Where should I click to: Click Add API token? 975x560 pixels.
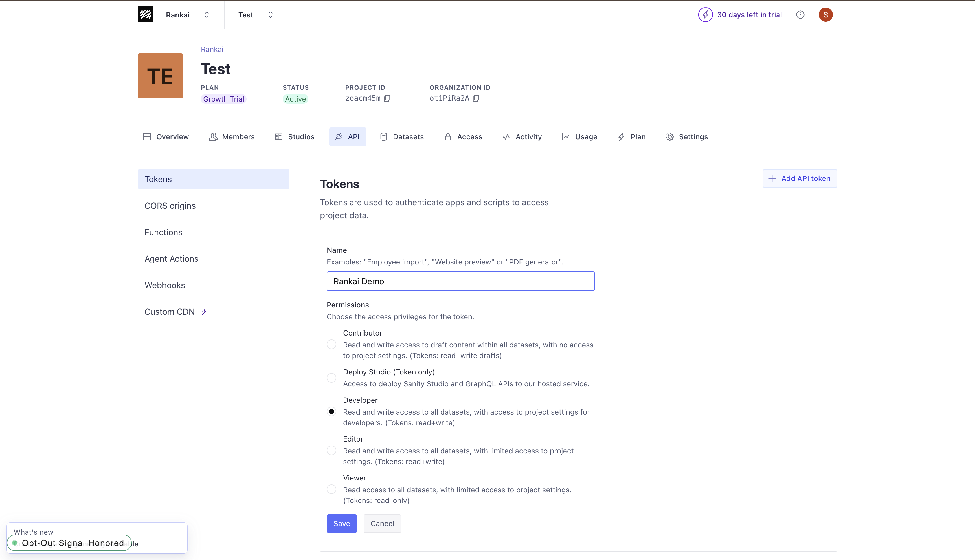tap(800, 178)
